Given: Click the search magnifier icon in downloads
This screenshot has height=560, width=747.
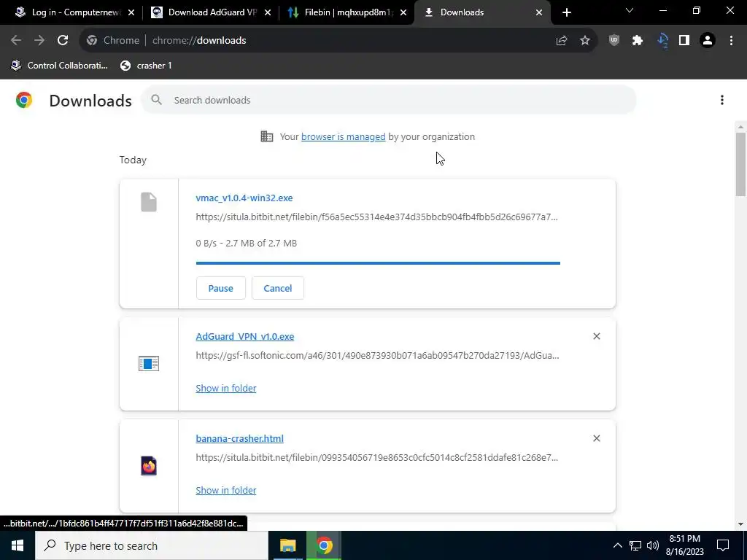Looking at the screenshot, I should tap(156, 100).
